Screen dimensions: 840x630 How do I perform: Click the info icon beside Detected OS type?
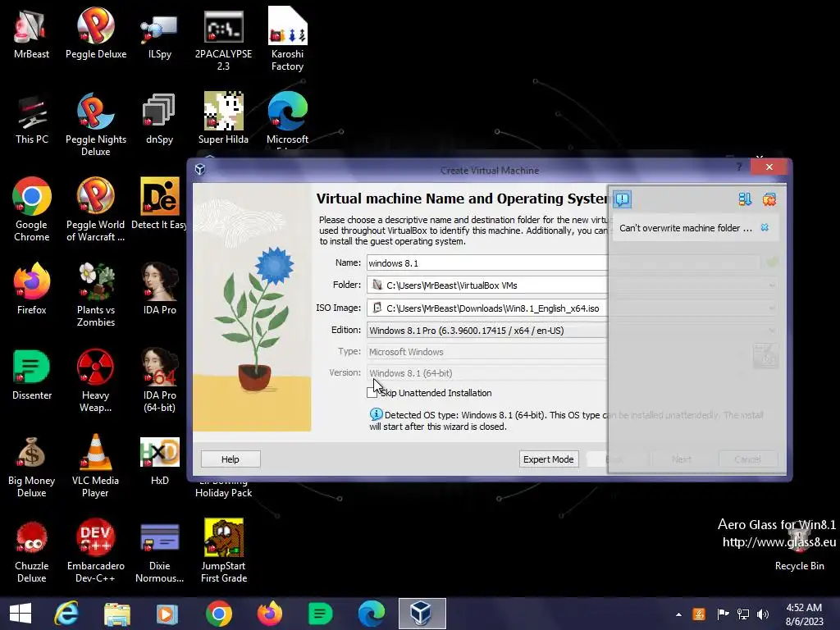click(376, 414)
